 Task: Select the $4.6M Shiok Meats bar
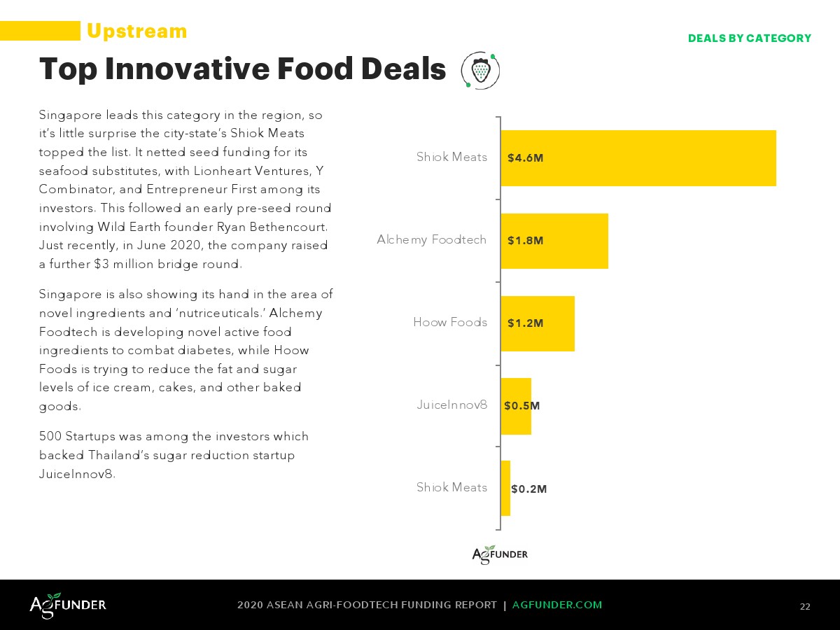coord(638,158)
